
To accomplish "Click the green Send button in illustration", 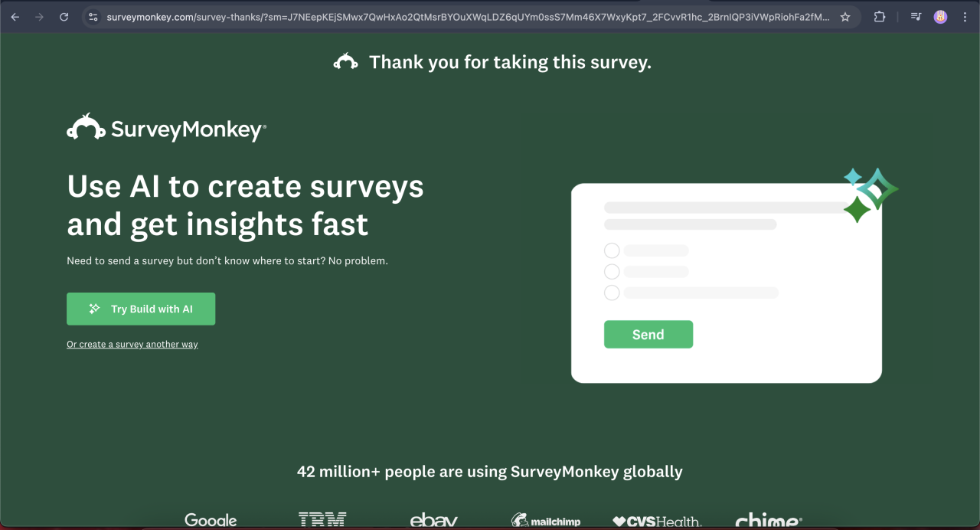I will pyautogui.click(x=648, y=335).
